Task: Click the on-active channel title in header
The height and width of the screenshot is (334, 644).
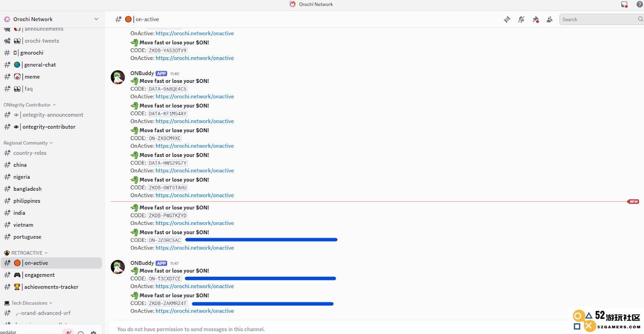Action: [147, 19]
